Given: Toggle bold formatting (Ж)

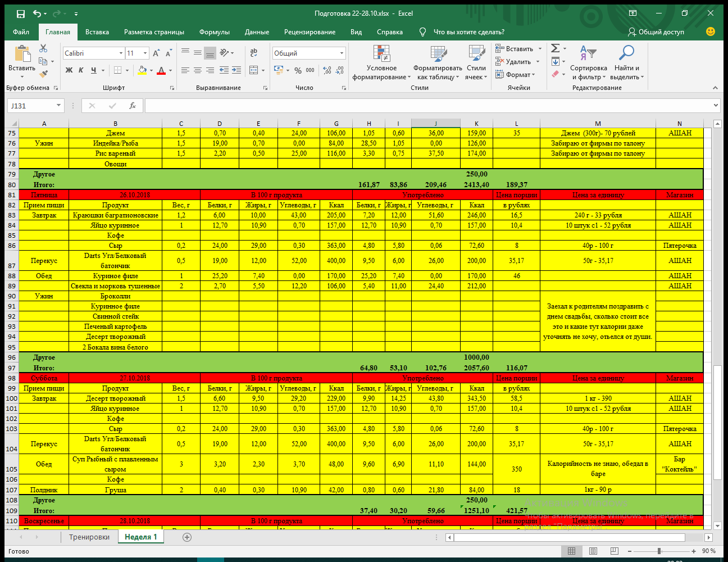Looking at the screenshot, I should [x=69, y=70].
